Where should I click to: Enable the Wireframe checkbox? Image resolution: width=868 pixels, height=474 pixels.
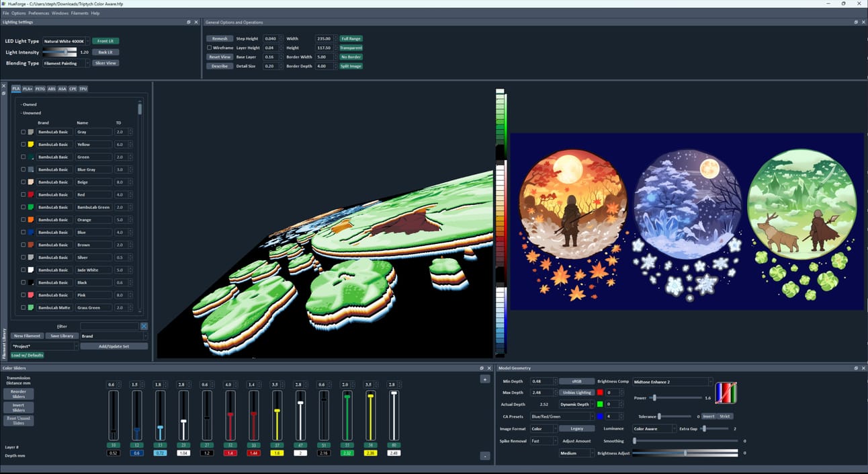[x=210, y=48]
